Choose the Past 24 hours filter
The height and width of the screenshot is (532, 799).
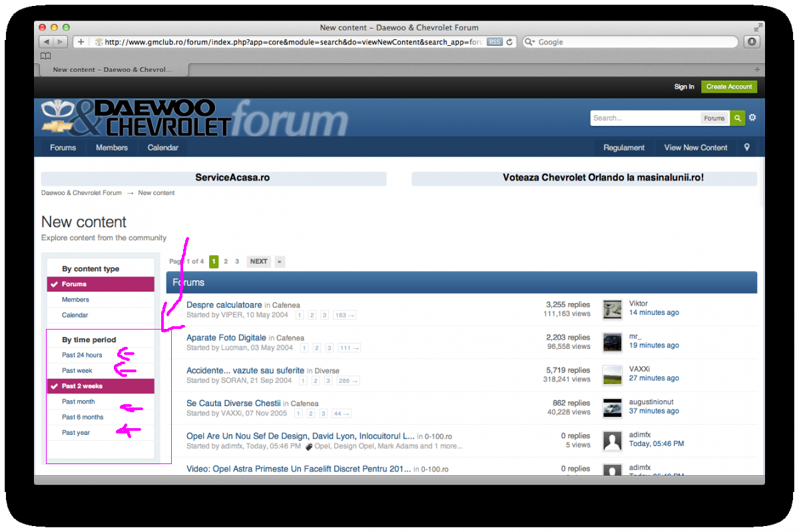point(82,355)
